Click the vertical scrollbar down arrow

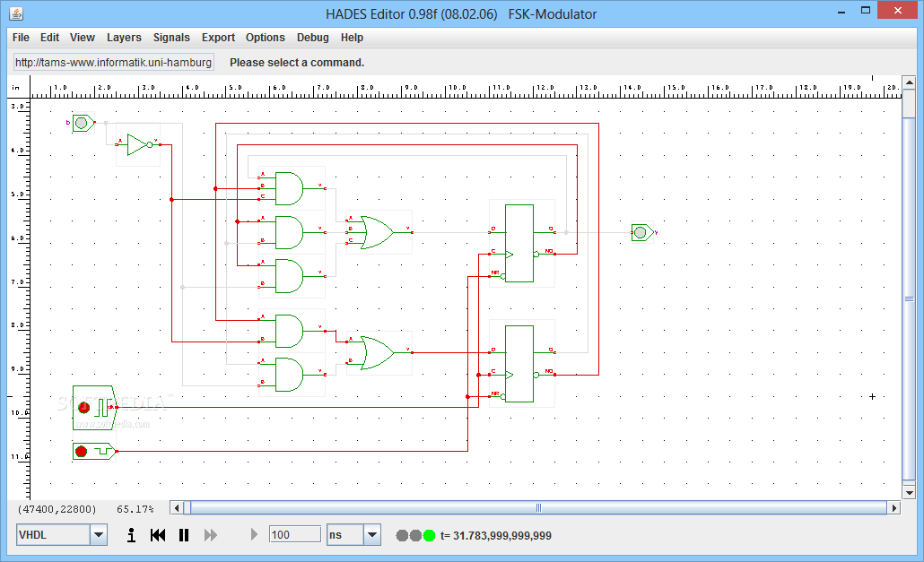click(x=909, y=493)
